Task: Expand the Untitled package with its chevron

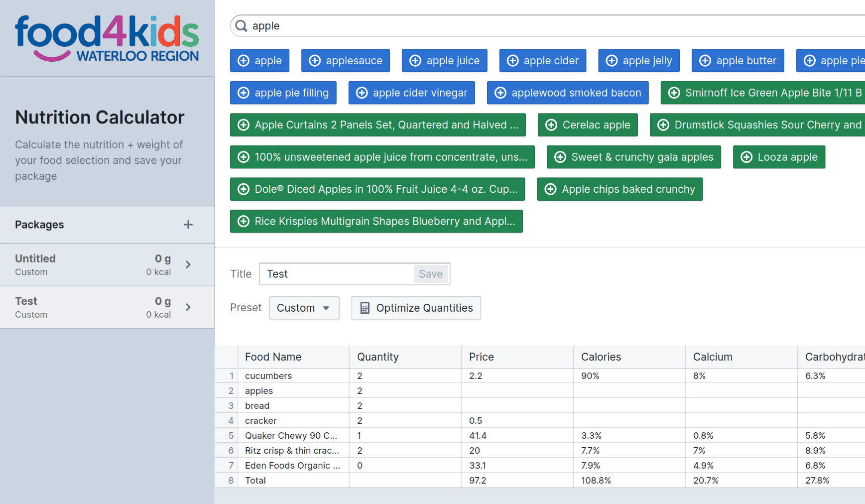Action: pos(188,264)
